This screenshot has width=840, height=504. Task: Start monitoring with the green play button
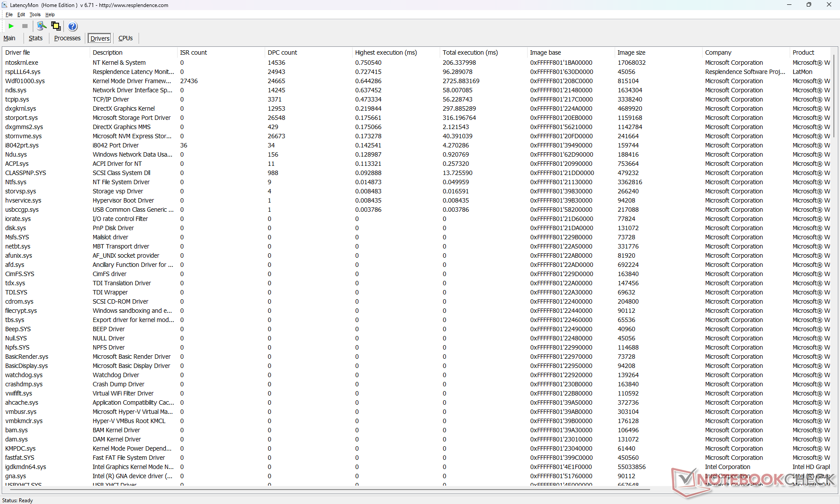coord(11,26)
